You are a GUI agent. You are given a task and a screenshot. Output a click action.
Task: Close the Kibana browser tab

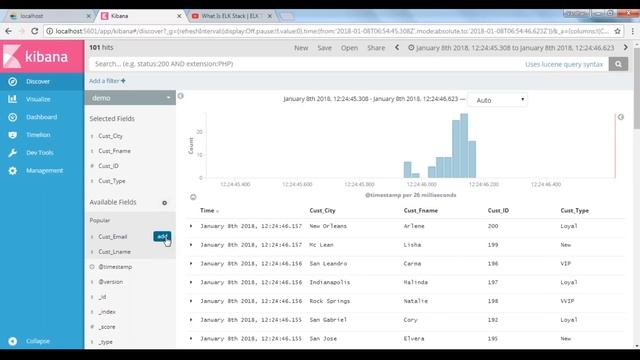coord(179,16)
